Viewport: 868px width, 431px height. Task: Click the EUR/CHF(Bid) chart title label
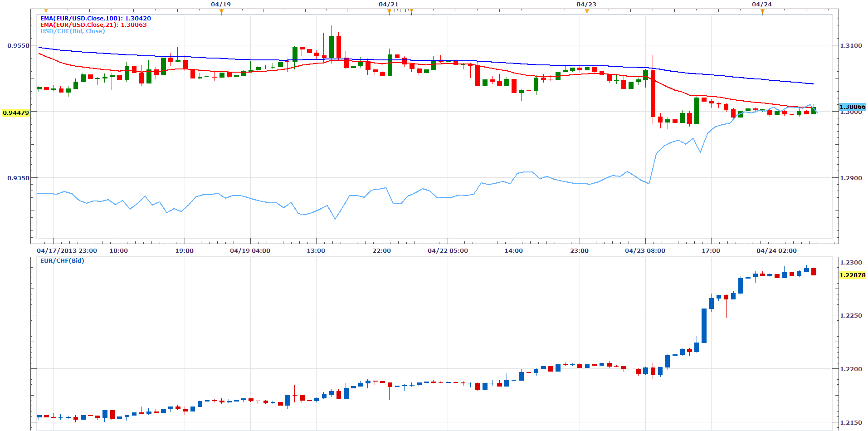click(x=62, y=261)
